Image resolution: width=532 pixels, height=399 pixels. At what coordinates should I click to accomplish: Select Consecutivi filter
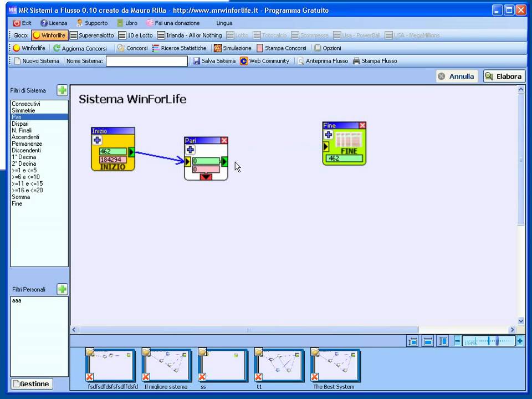tap(39, 104)
